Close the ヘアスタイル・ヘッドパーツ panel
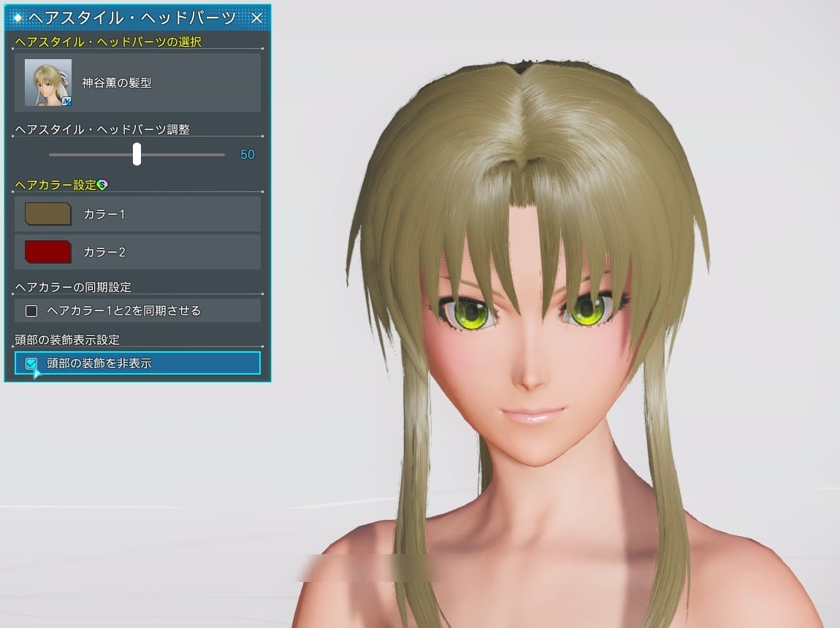Image resolution: width=840 pixels, height=628 pixels. [257, 18]
